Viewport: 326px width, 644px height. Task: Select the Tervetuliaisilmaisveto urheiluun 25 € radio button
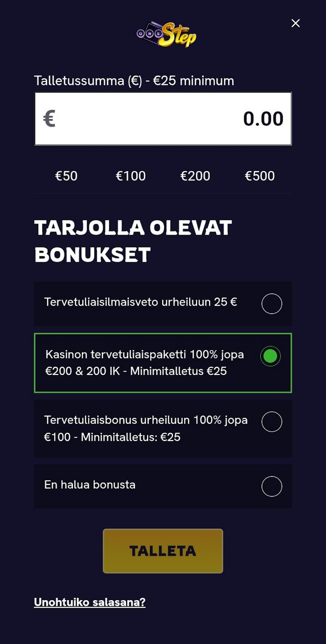point(272,304)
